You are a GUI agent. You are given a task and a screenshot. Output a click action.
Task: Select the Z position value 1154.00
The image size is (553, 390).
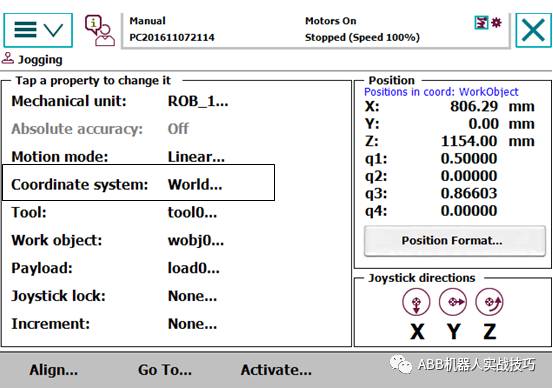tap(469, 141)
